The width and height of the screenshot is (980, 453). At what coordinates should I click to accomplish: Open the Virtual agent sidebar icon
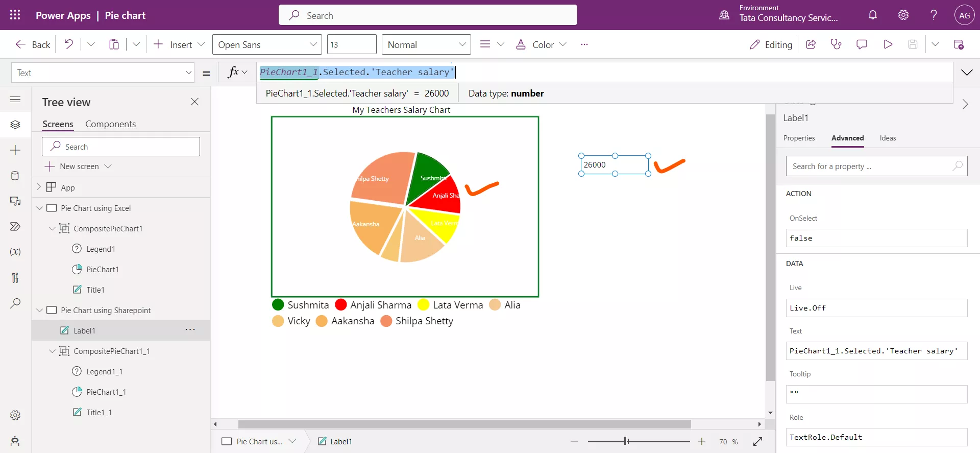point(15,441)
